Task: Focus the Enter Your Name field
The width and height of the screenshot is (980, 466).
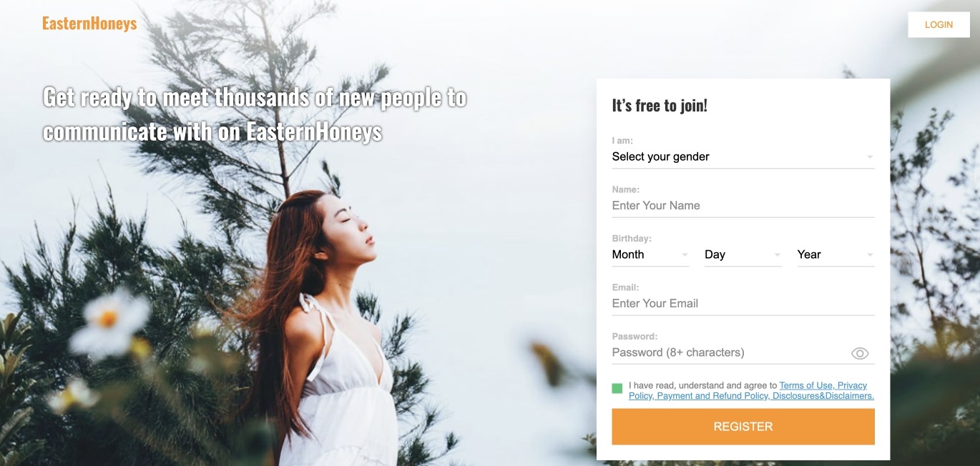Action: 743,206
